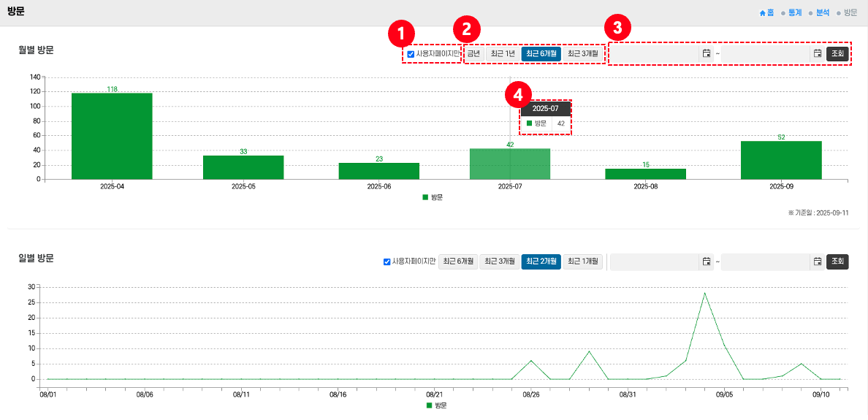Choose 최근 6개월 in the daily visits filter
This screenshot has width=868, height=420.
[458, 261]
